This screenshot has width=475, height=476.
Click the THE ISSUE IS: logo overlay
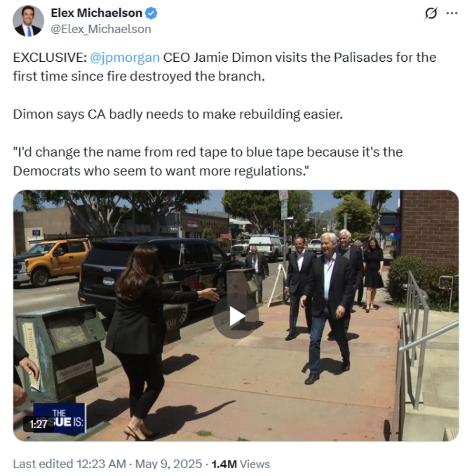coord(60,418)
